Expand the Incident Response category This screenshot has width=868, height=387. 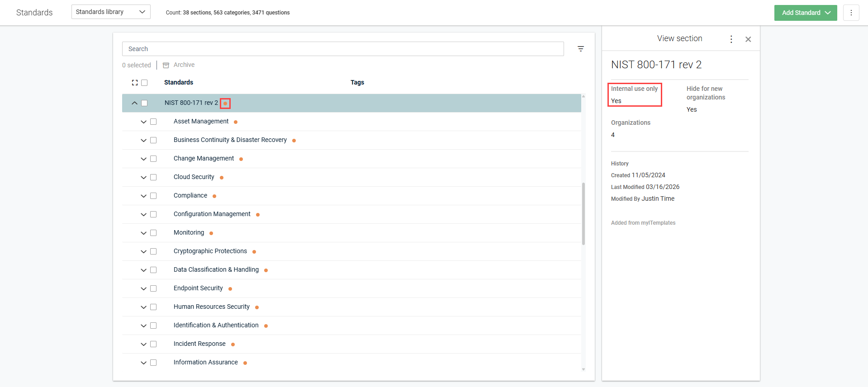tap(143, 344)
